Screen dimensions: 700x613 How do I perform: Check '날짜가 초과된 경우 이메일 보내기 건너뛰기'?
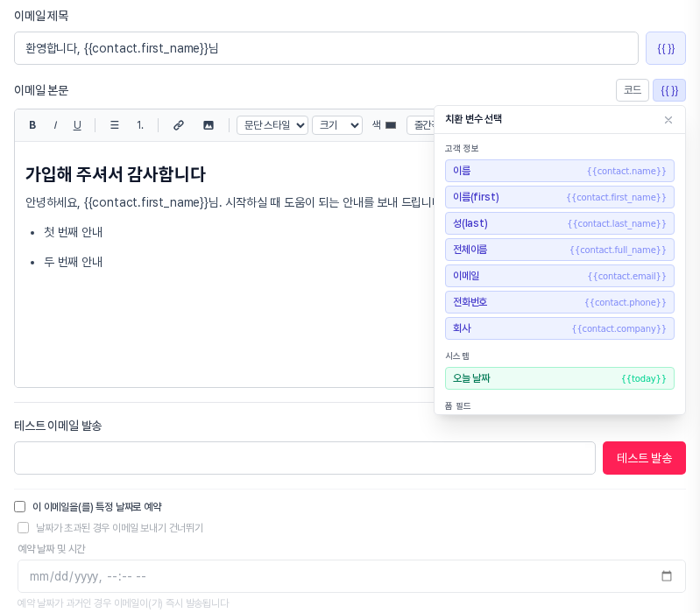click(23, 528)
